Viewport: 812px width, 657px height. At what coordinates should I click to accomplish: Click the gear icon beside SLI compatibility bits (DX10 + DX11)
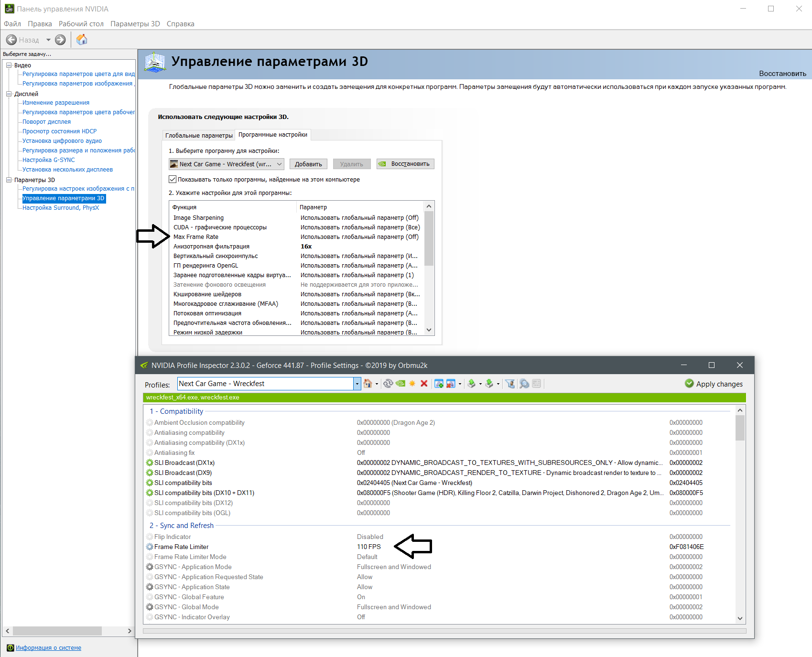[x=150, y=493]
